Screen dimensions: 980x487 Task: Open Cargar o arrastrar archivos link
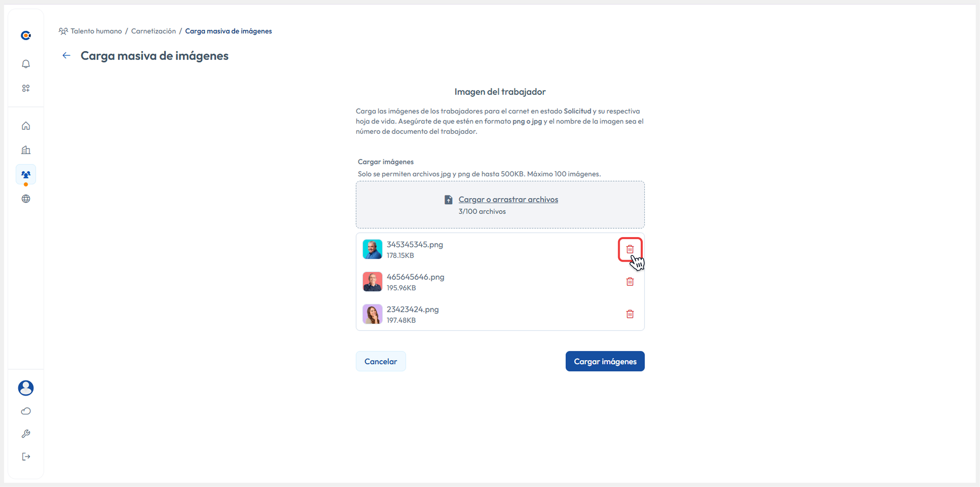508,199
